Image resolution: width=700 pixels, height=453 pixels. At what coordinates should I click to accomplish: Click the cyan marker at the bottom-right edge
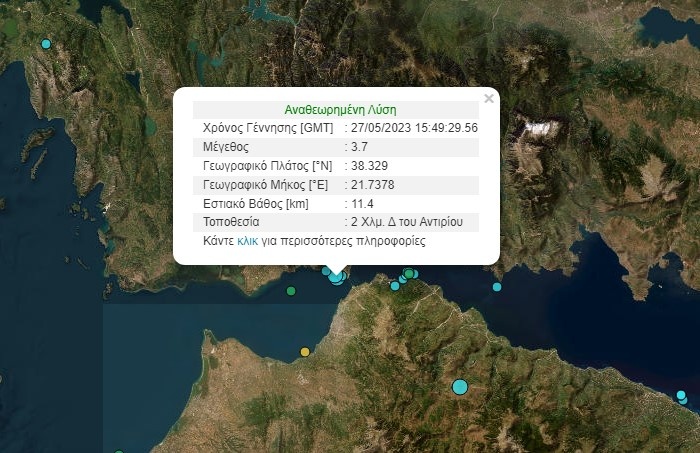(x=683, y=399)
